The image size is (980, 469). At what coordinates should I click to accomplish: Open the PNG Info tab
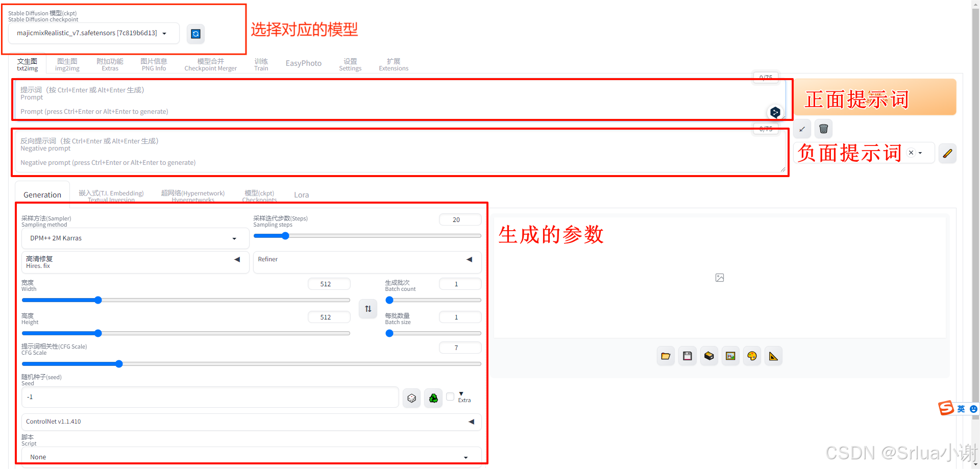tap(154, 64)
